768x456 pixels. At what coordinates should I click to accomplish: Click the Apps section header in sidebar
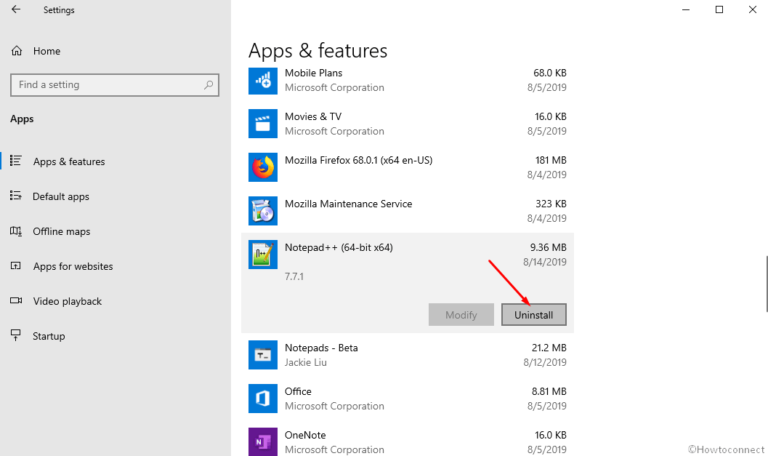22,119
